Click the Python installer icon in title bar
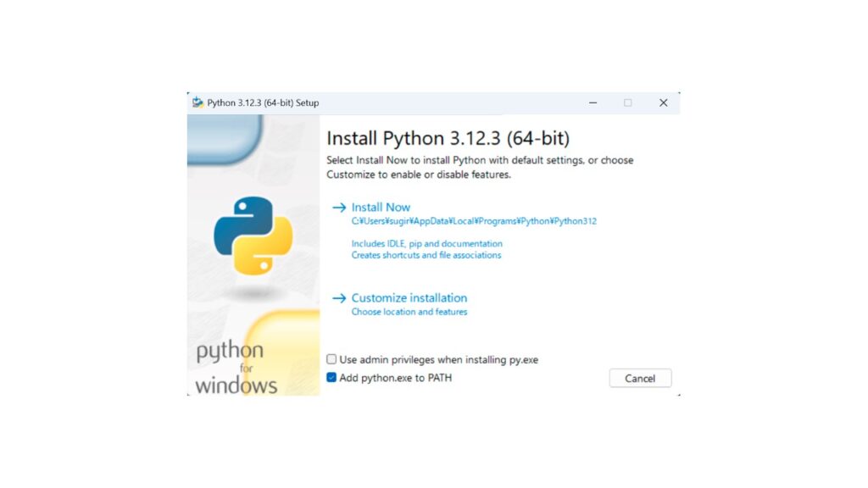The height and width of the screenshot is (488, 868). pos(198,103)
